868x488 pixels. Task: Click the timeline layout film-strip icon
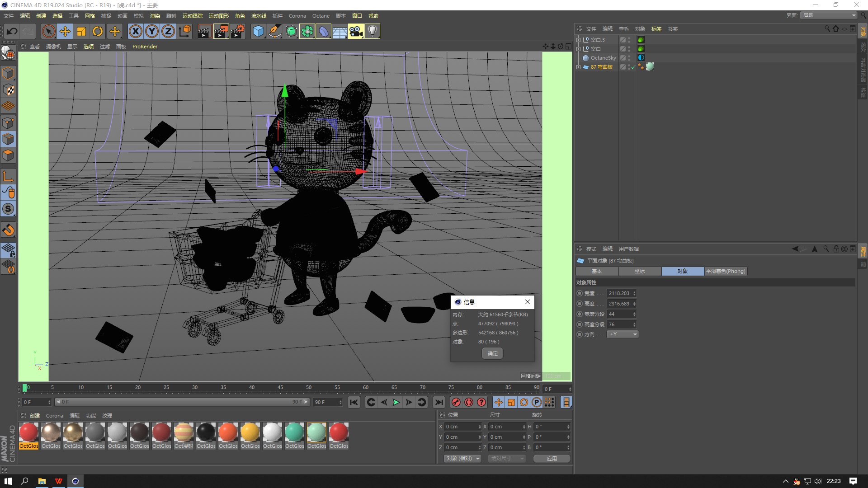(566, 402)
